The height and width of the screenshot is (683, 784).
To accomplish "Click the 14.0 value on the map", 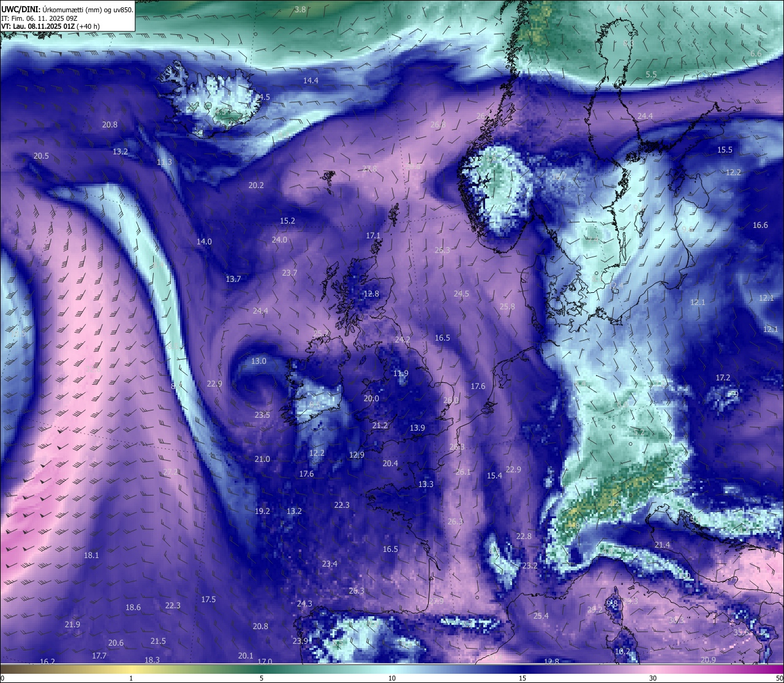I will pyautogui.click(x=204, y=242).
